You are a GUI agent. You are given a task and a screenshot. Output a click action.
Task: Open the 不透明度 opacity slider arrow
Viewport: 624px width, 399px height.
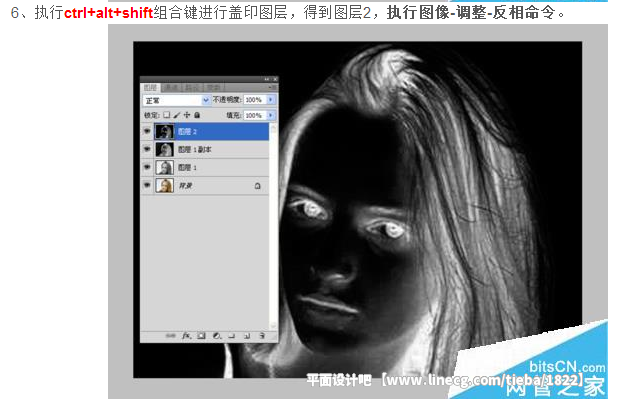point(271,100)
